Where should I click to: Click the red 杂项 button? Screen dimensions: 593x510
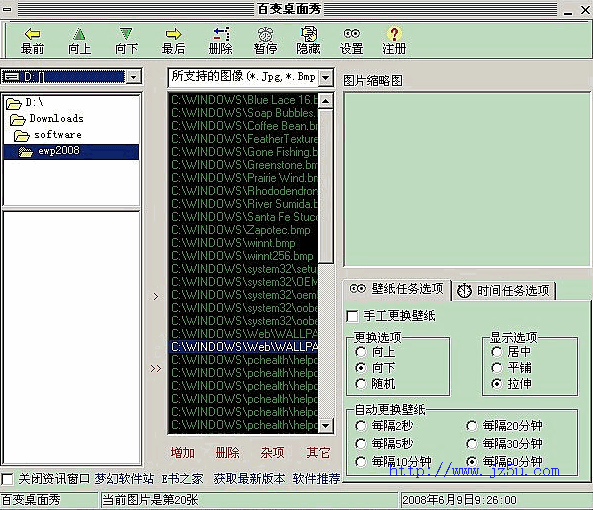tap(272, 453)
